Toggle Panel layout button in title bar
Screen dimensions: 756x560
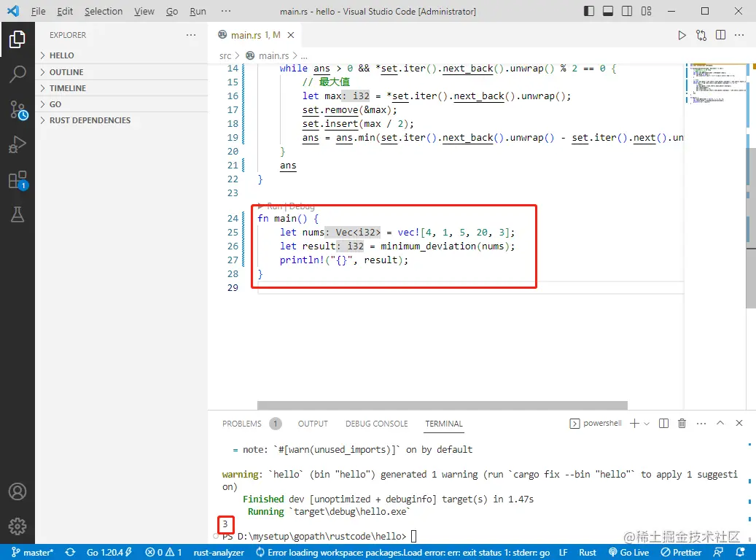coord(608,11)
